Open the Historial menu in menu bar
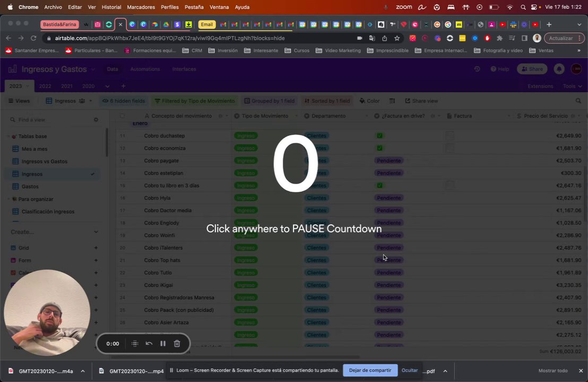588x382 pixels. click(111, 7)
